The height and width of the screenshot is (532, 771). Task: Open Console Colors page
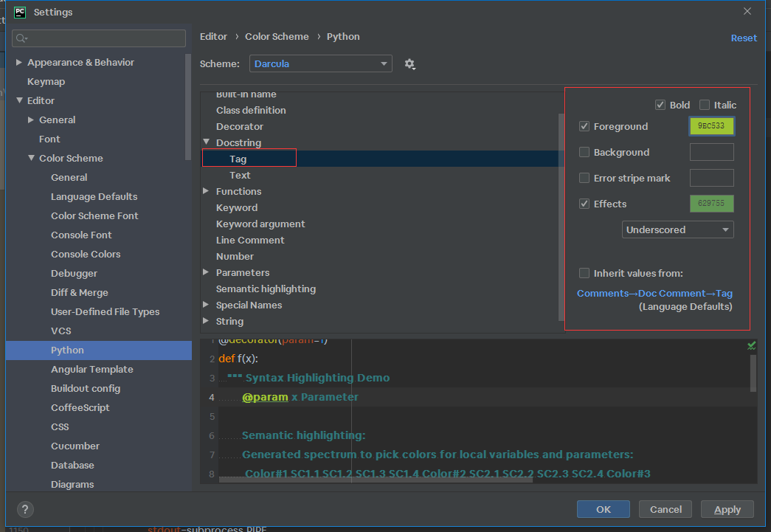pyautogui.click(x=86, y=255)
